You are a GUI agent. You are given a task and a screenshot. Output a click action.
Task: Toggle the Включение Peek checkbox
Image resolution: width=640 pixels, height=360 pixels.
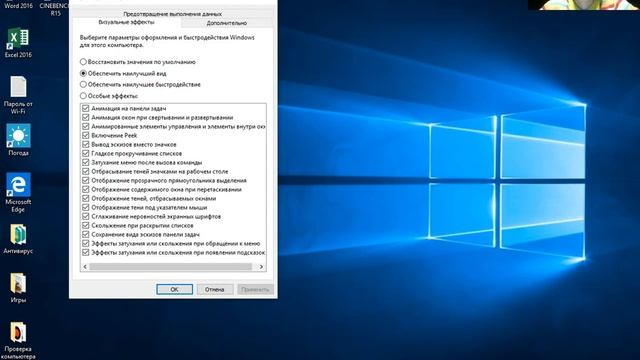(86, 136)
